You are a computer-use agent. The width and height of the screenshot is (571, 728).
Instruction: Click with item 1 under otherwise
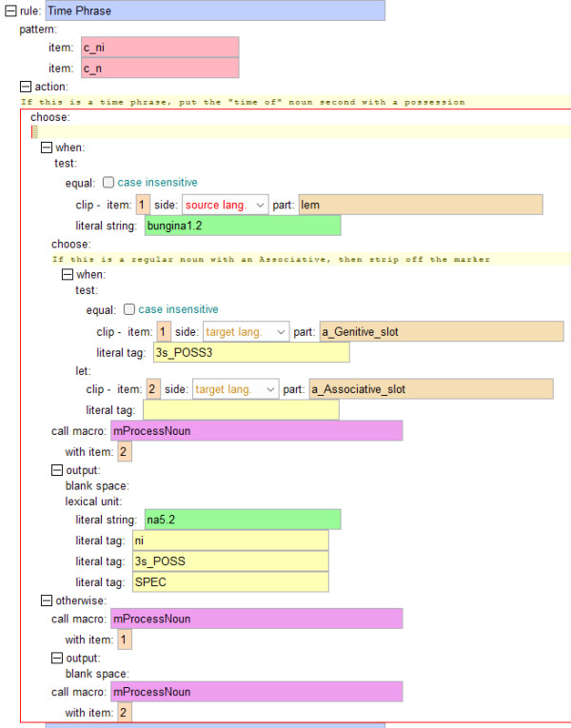point(125,639)
